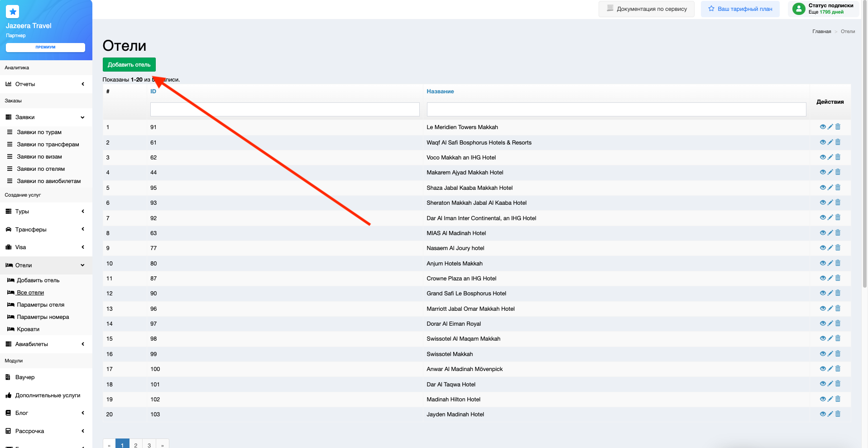Collapse the Заявки sidebar section
The height and width of the screenshot is (448, 868).
click(x=45, y=117)
